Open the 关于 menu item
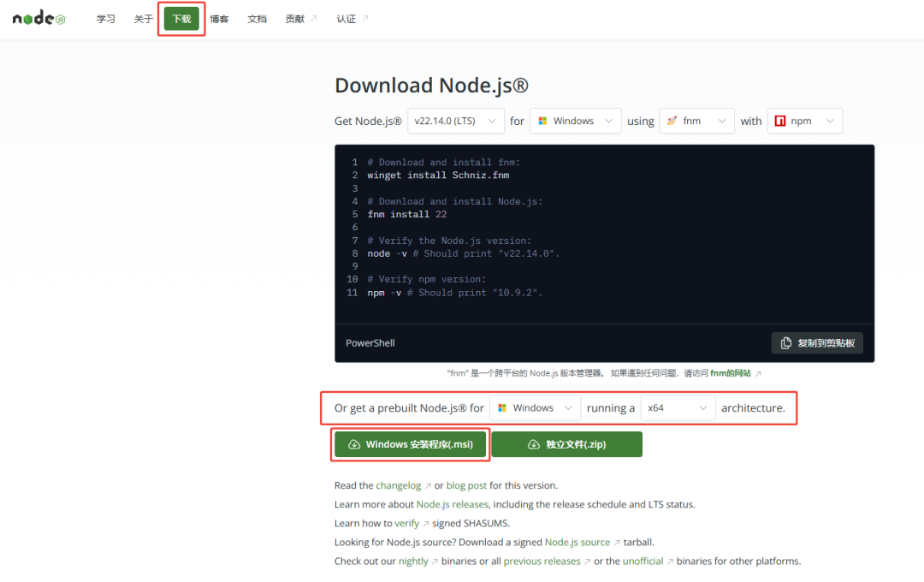924x582 pixels. tap(143, 19)
